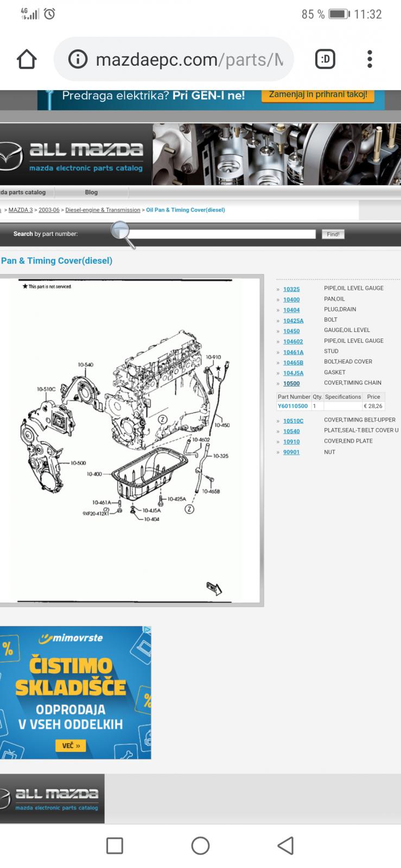This screenshot has height=868, width=401.
Task: Tap Android home circle button
Action: (x=200, y=845)
